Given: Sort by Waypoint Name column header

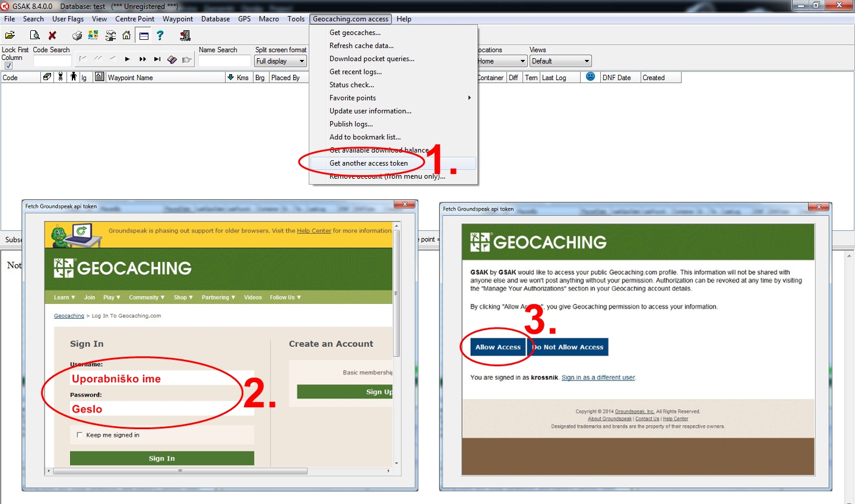Looking at the screenshot, I should 166,77.
